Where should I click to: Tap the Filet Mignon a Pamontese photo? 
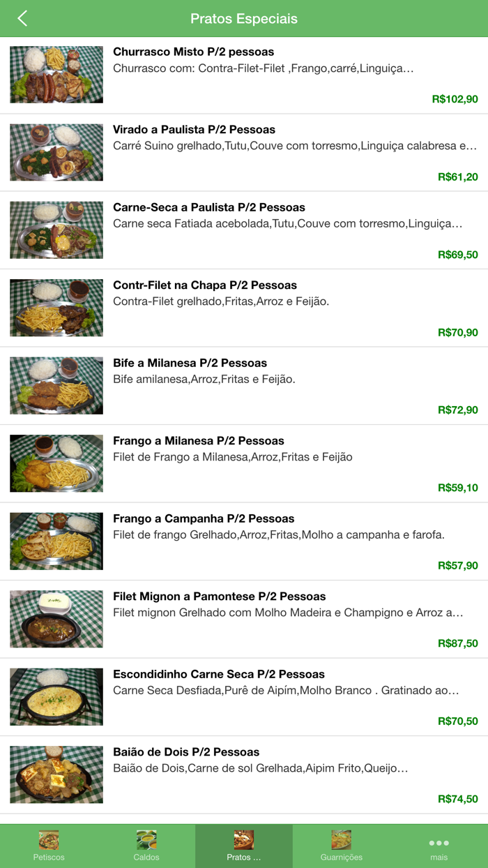(55, 619)
